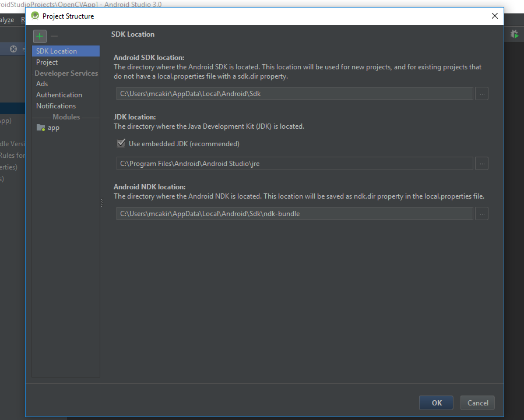Dismiss dialog with Cancel button

pos(477,403)
